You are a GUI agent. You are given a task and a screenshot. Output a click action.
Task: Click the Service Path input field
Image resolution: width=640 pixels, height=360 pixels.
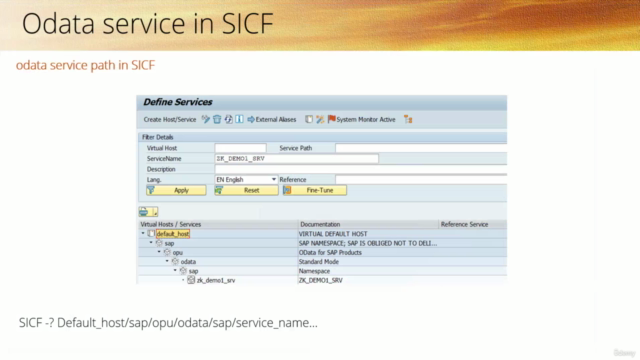421,148
